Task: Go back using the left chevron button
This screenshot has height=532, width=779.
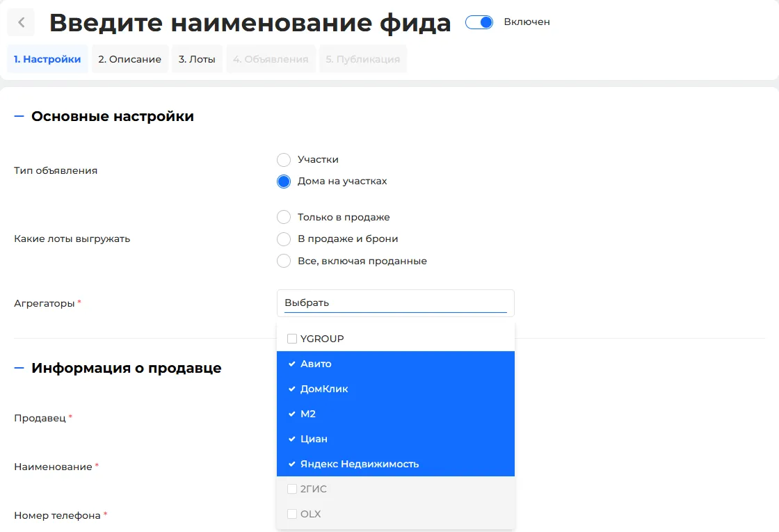Action: point(21,22)
